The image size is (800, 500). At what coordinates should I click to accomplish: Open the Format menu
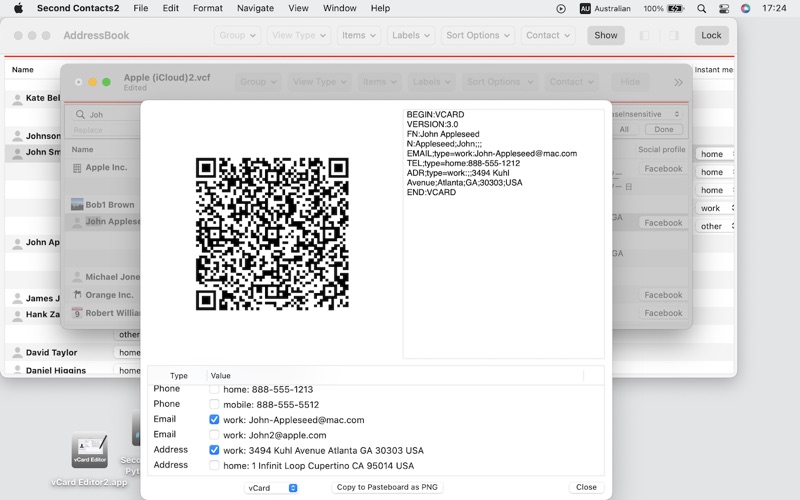click(x=207, y=8)
